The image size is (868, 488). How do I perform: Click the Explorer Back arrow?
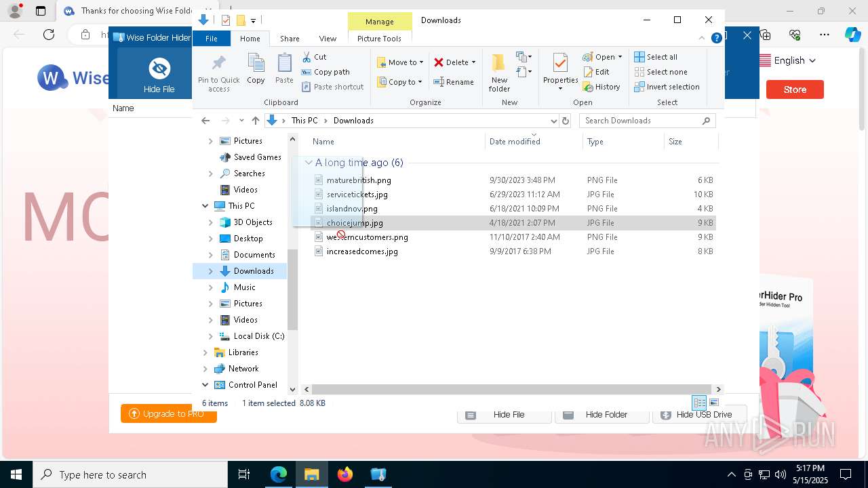(x=205, y=121)
